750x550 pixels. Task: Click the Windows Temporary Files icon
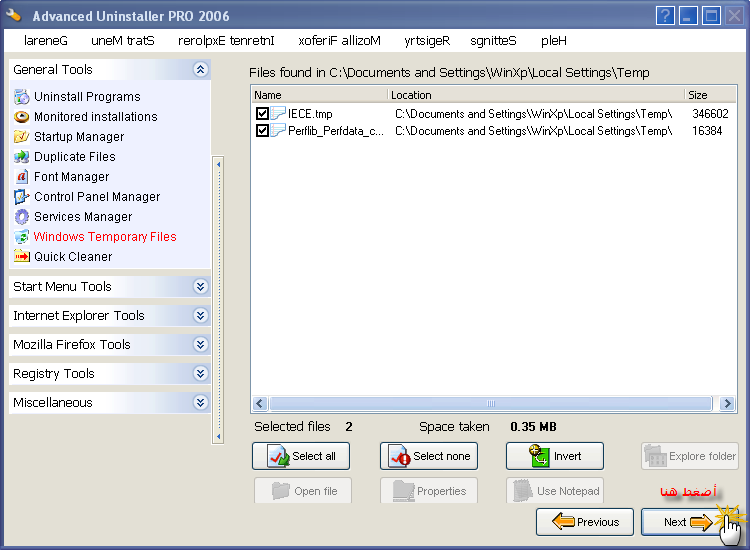click(x=22, y=237)
